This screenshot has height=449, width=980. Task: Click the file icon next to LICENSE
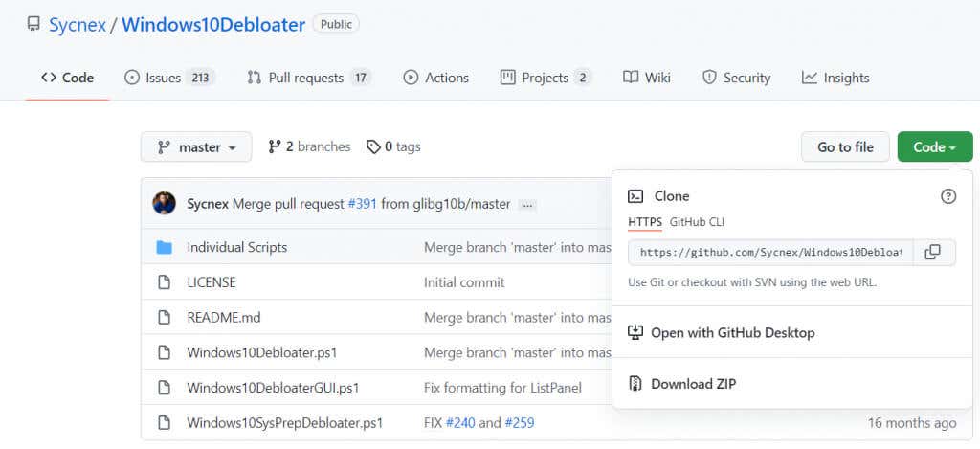click(x=164, y=282)
